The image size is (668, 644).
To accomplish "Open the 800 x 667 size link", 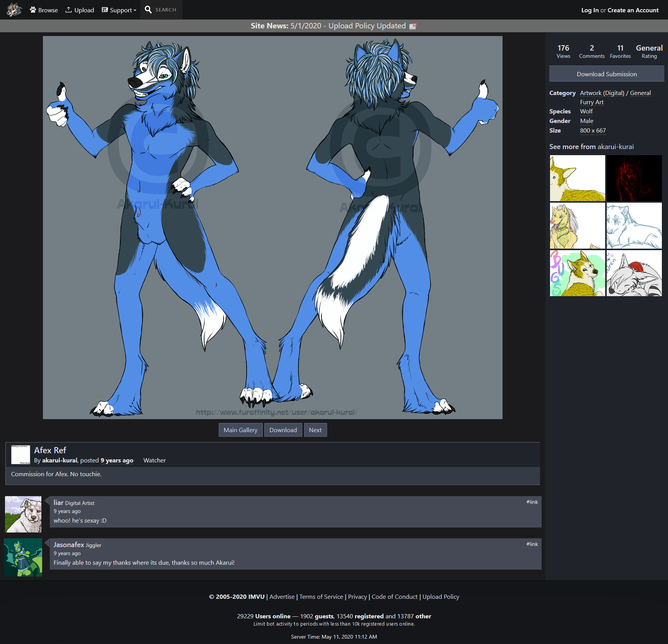I will click(x=593, y=131).
